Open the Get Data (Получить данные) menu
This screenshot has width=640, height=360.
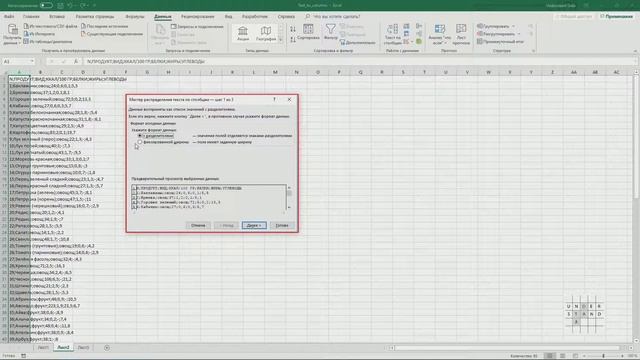click(x=12, y=34)
